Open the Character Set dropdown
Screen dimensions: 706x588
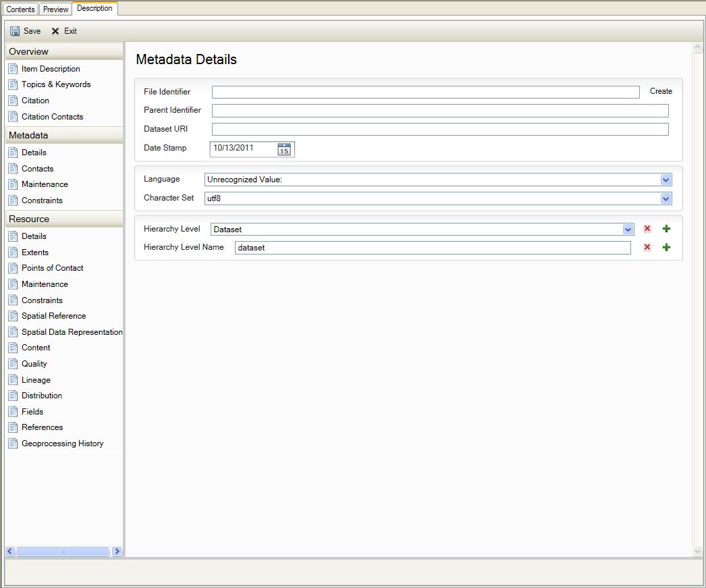point(666,198)
